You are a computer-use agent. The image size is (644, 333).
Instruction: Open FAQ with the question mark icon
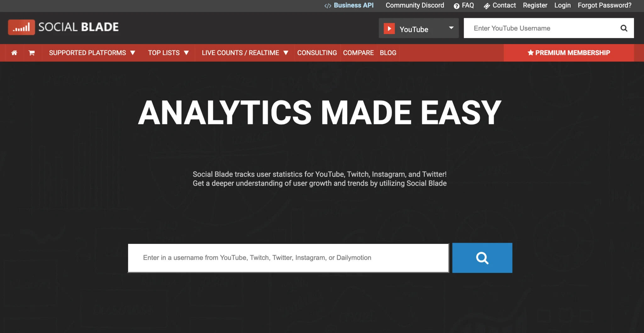(456, 6)
